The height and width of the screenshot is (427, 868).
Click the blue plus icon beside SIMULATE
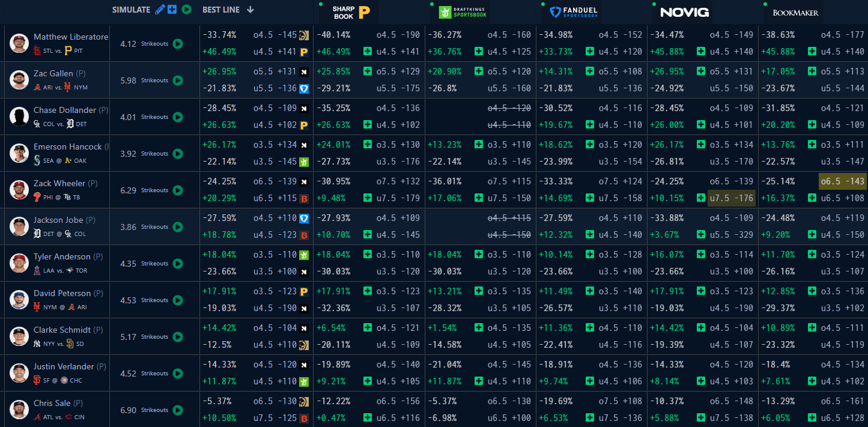[172, 9]
